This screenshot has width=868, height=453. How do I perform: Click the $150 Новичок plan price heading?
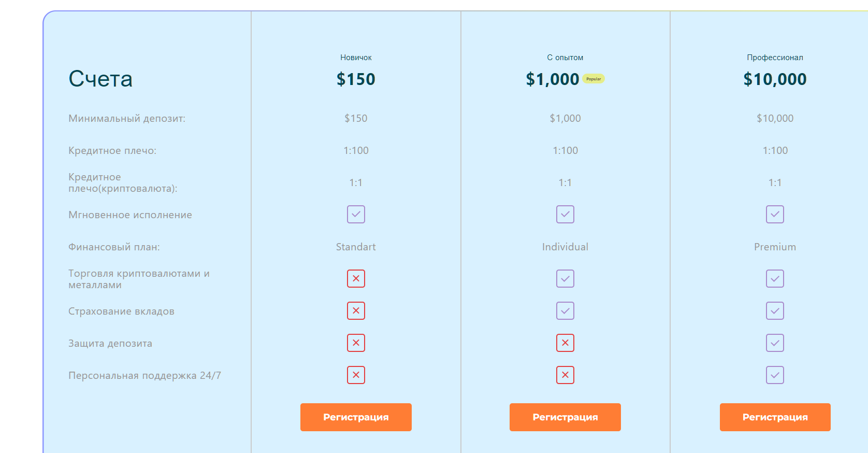coord(356,79)
